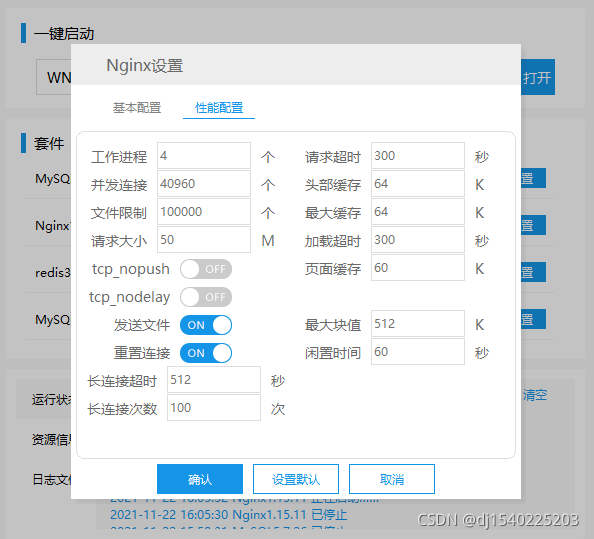Click the 长连接次数 label
594x539 pixels.
(x=122, y=409)
